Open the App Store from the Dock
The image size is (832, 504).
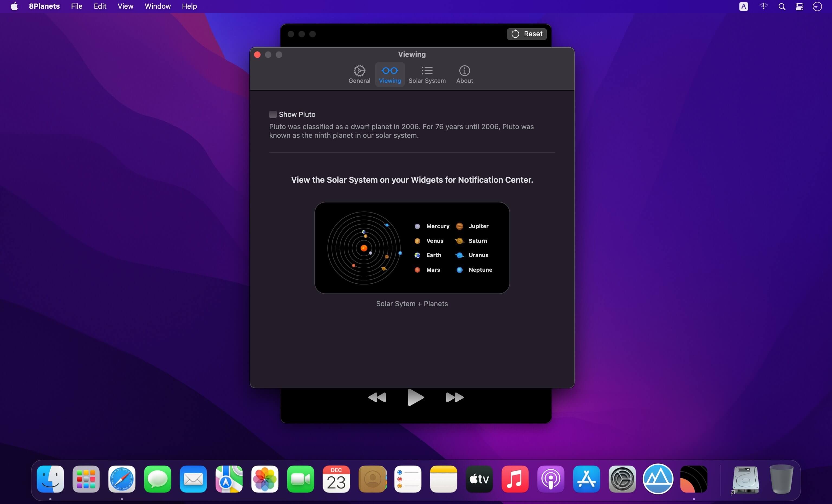click(586, 479)
